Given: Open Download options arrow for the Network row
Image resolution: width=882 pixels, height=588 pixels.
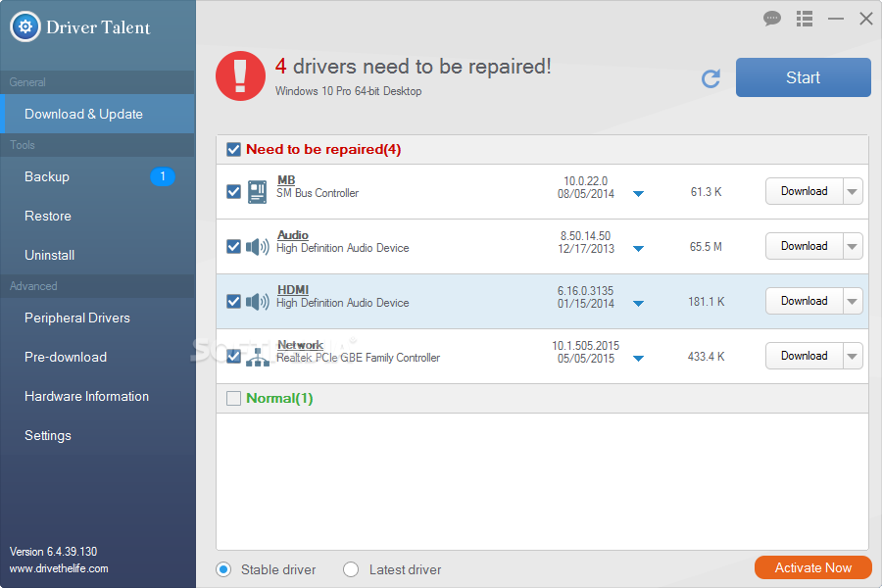Looking at the screenshot, I should [853, 356].
